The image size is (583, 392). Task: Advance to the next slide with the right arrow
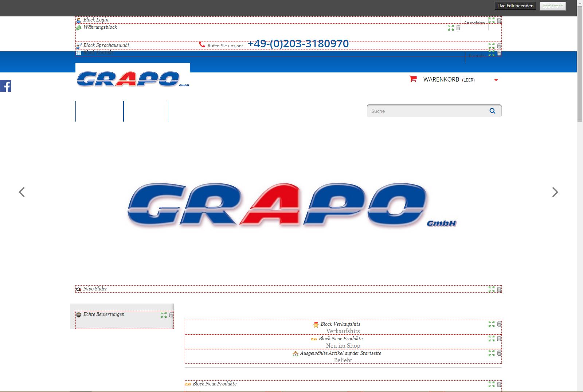coord(555,192)
